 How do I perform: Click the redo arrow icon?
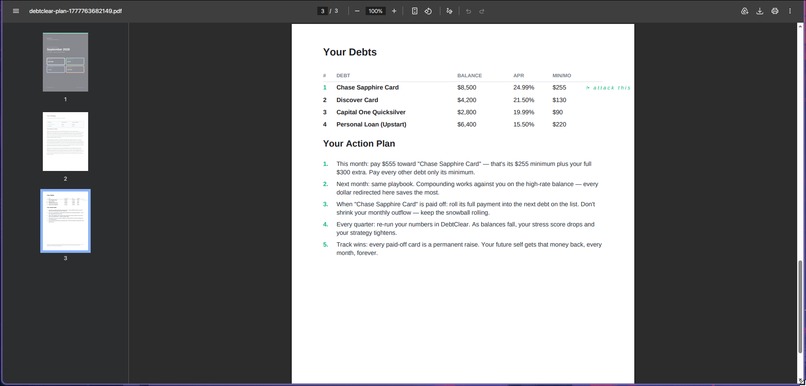coord(482,11)
